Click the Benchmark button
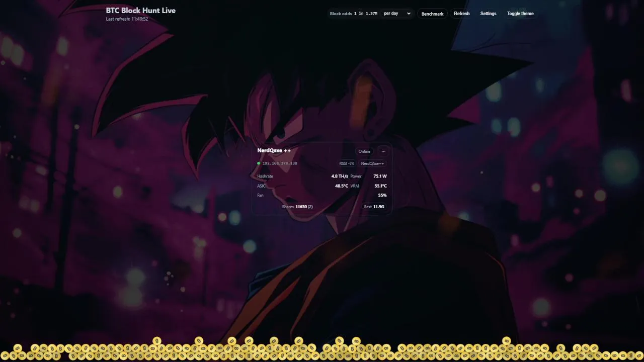644x362 pixels. [x=432, y=14]
